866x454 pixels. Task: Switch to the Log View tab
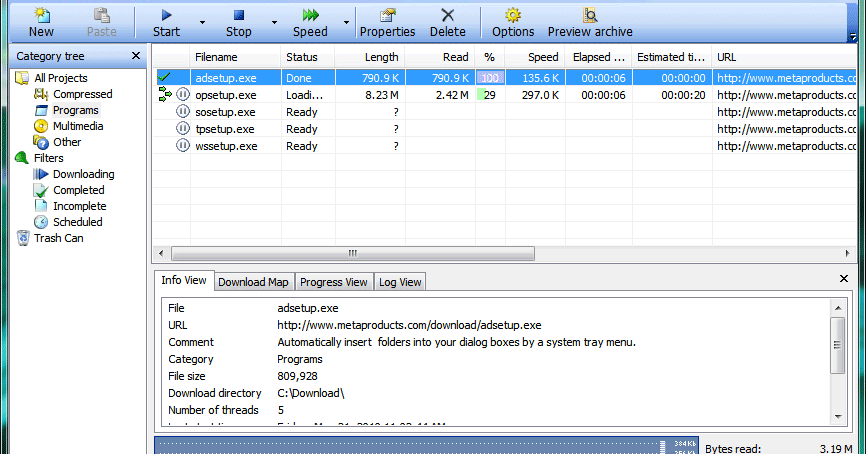(x=400, y=282)
